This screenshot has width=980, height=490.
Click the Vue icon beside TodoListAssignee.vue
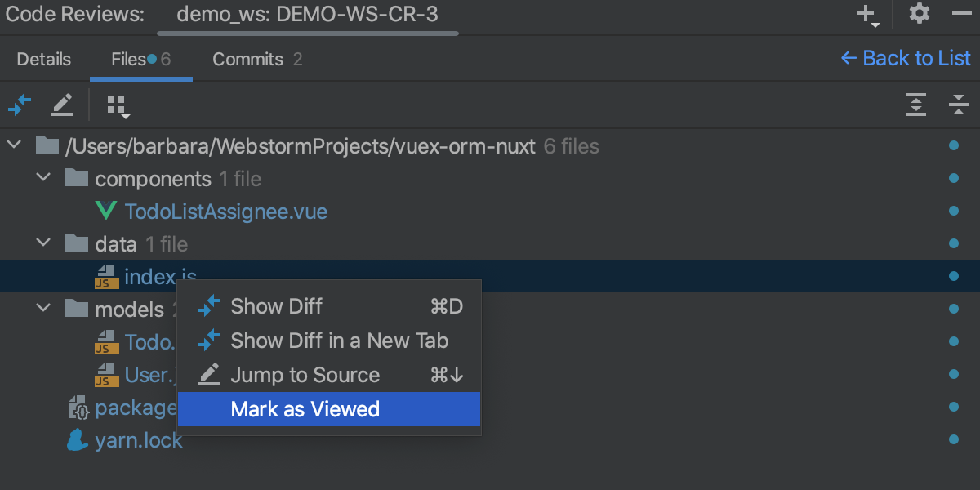tap(105, 212)
